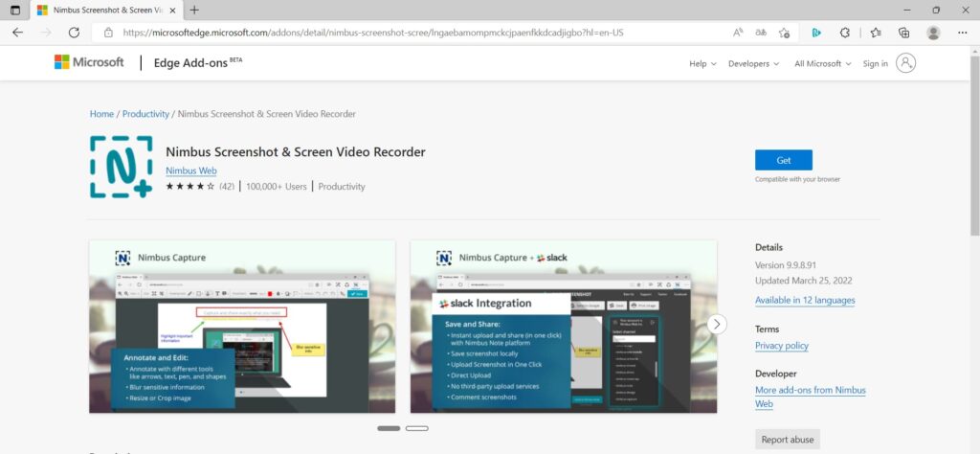Screen dimensions: 980x454
Task: Open the Privacy policy link
Action: tap(782, 346)
